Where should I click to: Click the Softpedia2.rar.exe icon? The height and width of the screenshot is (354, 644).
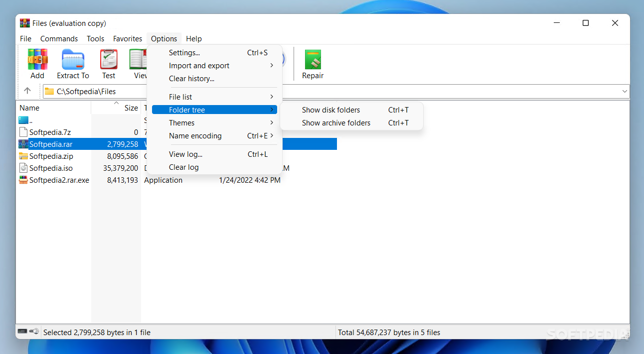click(23, 180)
